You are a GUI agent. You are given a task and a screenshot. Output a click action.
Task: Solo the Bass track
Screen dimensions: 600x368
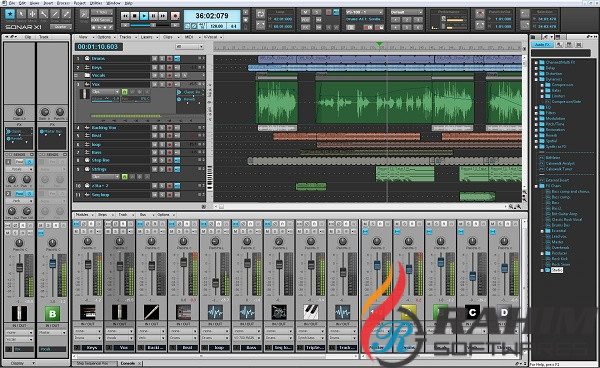coord(162,152)
